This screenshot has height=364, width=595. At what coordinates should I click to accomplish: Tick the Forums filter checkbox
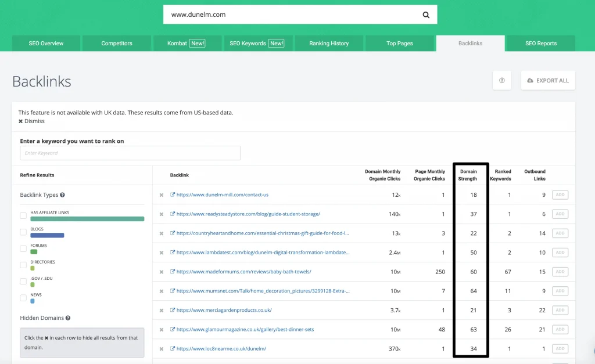(23, 248)
